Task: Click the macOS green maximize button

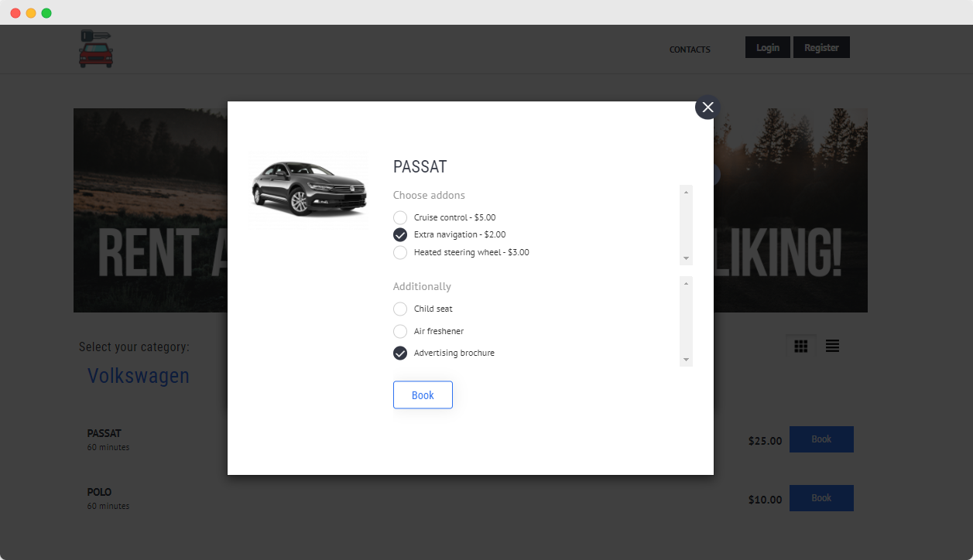Action: (46, 13)
